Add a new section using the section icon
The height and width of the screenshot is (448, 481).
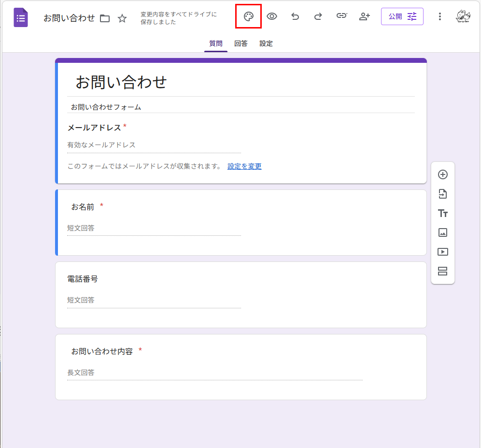click(x=442, y=271)
